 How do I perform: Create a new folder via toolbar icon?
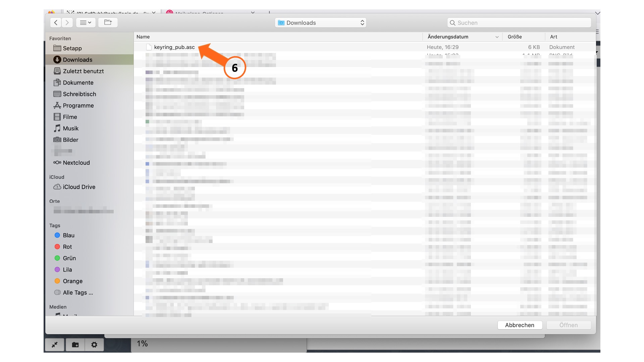click(108, 22)
